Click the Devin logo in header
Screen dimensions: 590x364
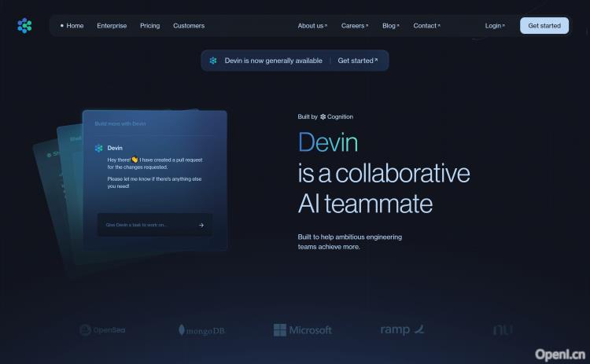click(x=24, y=26)
